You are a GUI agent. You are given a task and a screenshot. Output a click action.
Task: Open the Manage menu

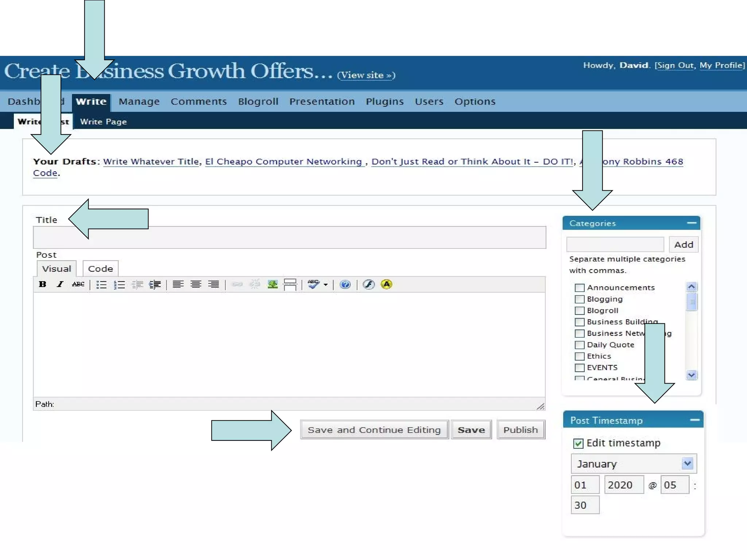[139, 101]
